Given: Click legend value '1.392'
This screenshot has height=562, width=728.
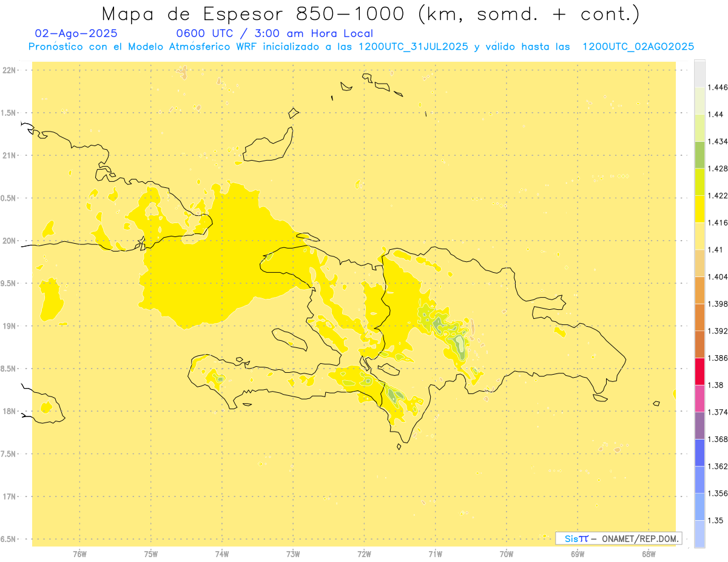Looking at the screenshot, I should point(717,331).
